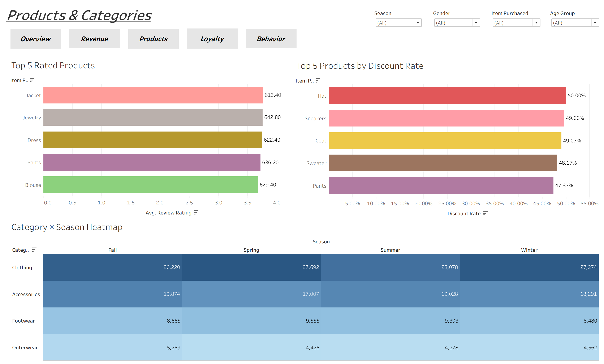This screenshot has height=364, width=604.
Task: Click the Outerwear Summer cell 4,278
Action: pyautogui.click(x=391, y=347)
